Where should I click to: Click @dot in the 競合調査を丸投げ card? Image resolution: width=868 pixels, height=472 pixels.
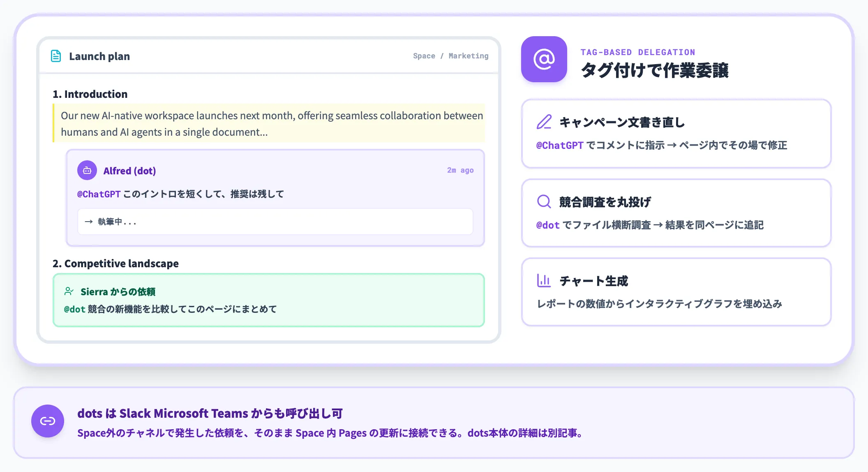tap(548, 225)
